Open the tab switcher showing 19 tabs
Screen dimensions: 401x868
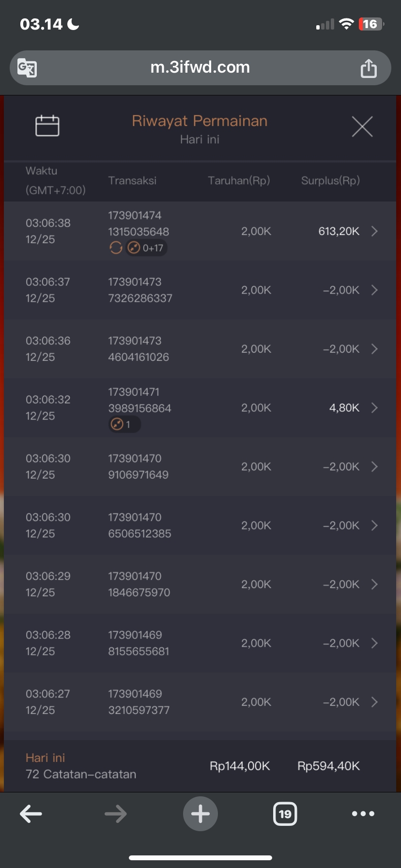(x=285, y=814)
